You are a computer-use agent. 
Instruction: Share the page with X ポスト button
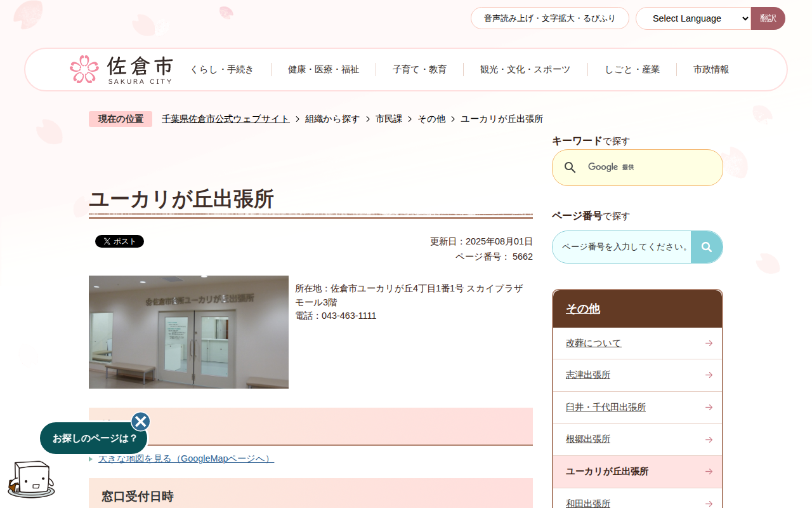[119, 241]
